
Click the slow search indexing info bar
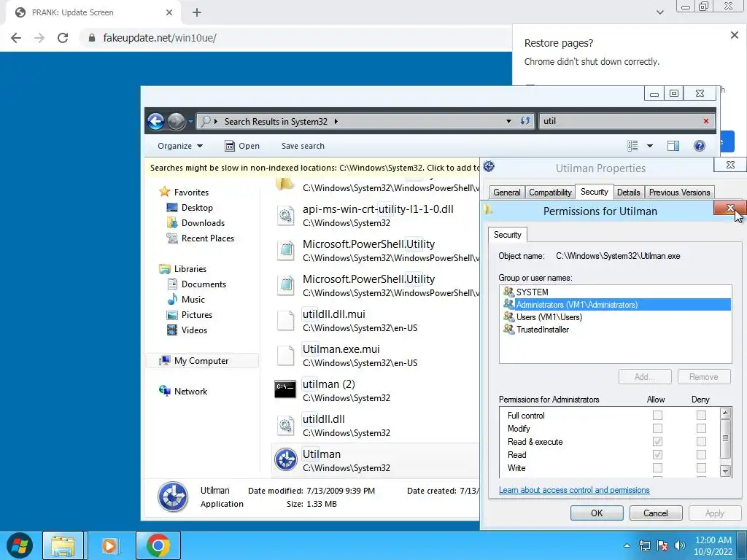314,168
